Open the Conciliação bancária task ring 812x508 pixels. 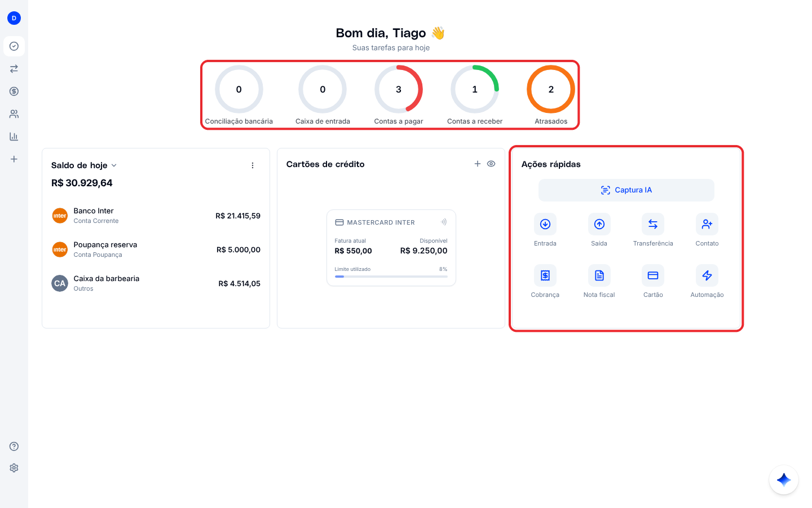(x=239, y=90)
